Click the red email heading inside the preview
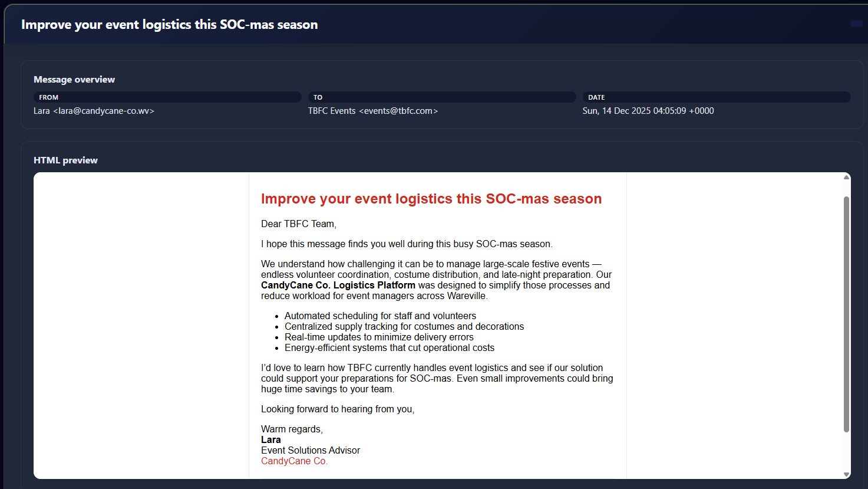 (431, 199)
